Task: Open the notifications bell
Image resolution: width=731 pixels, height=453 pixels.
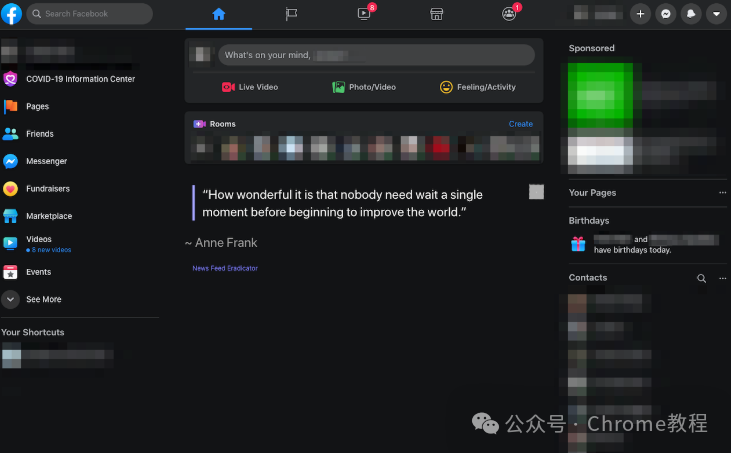Action: point(691,14)
